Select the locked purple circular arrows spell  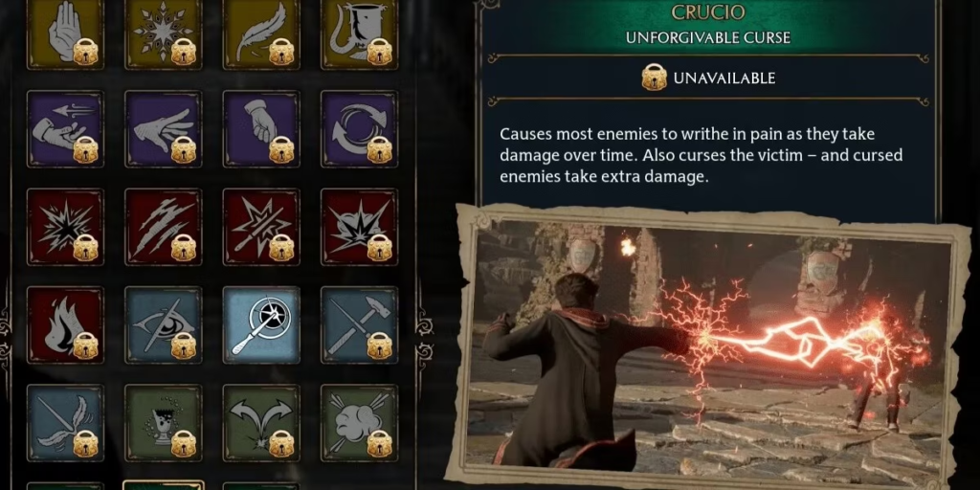coord(360,129)
